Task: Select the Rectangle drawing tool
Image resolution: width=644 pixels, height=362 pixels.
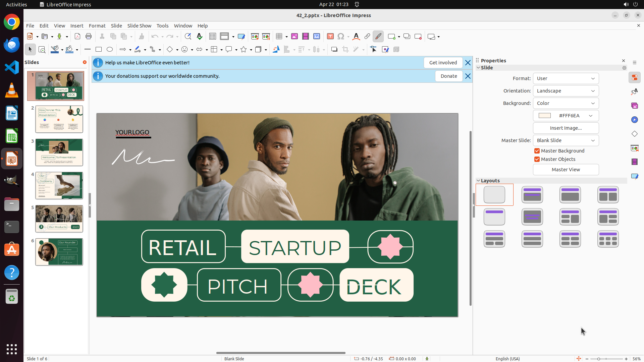Action: coord(99,50)
